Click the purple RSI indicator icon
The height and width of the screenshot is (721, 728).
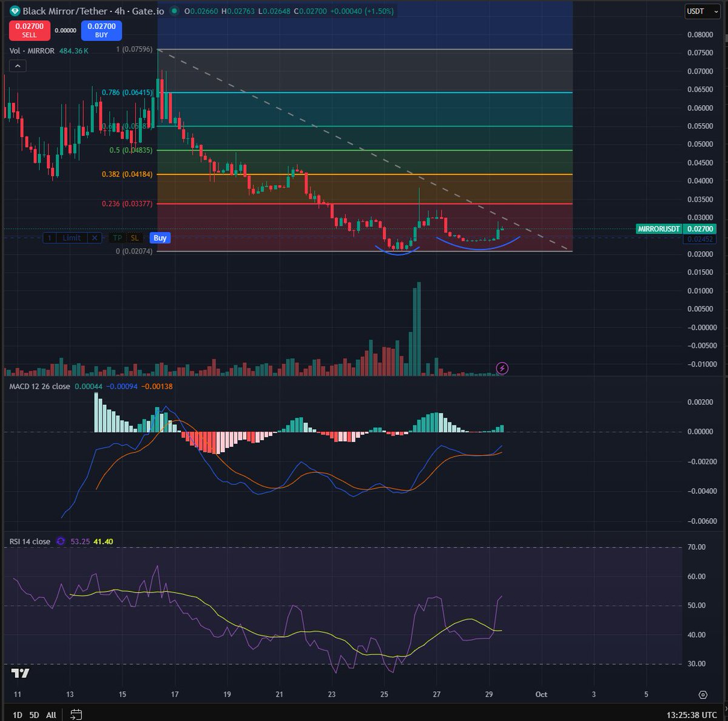point(61,541)
